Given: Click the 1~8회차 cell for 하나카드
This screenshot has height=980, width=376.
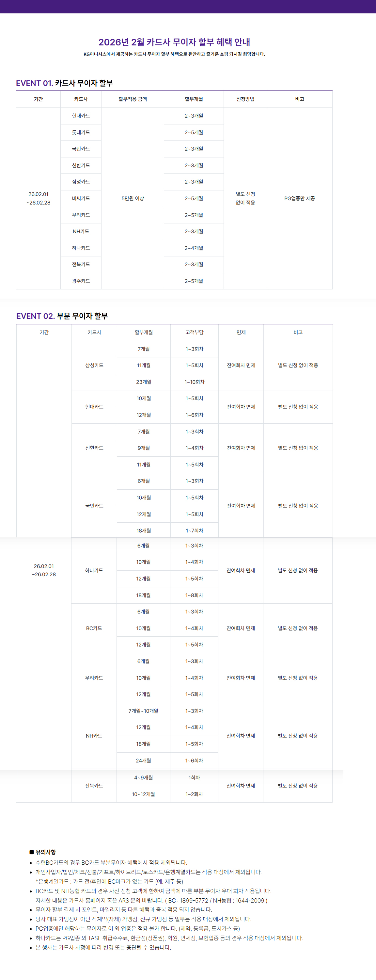Looking at the screenshot, I should (194, 595).
